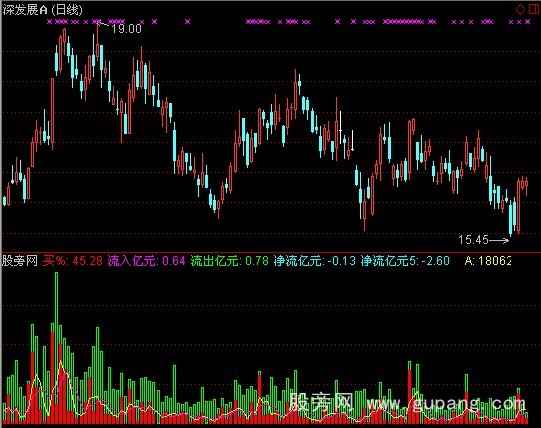Click the 买%: 45.28 indicator value
This screenshot has height=428, width=541.
[x=72, y=261]
